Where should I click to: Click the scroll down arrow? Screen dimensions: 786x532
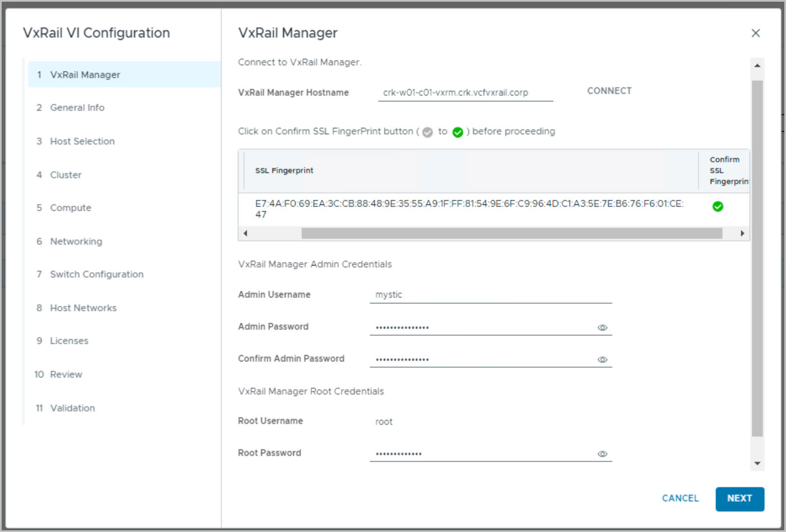[757, 464]
